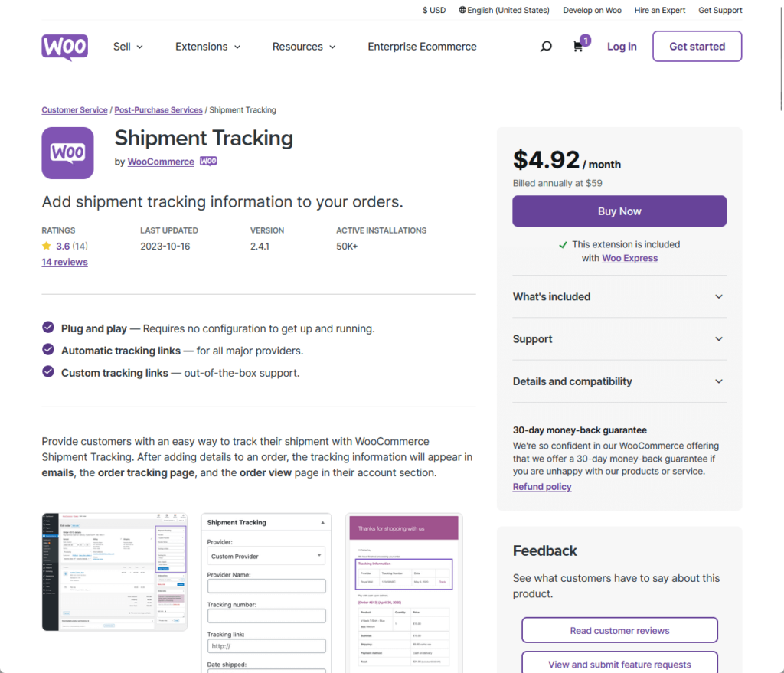Screen dimensions: 784x673
Task: Collapse Shipment Tracking panel arrow in screenshot
Action: coord(322,522)
